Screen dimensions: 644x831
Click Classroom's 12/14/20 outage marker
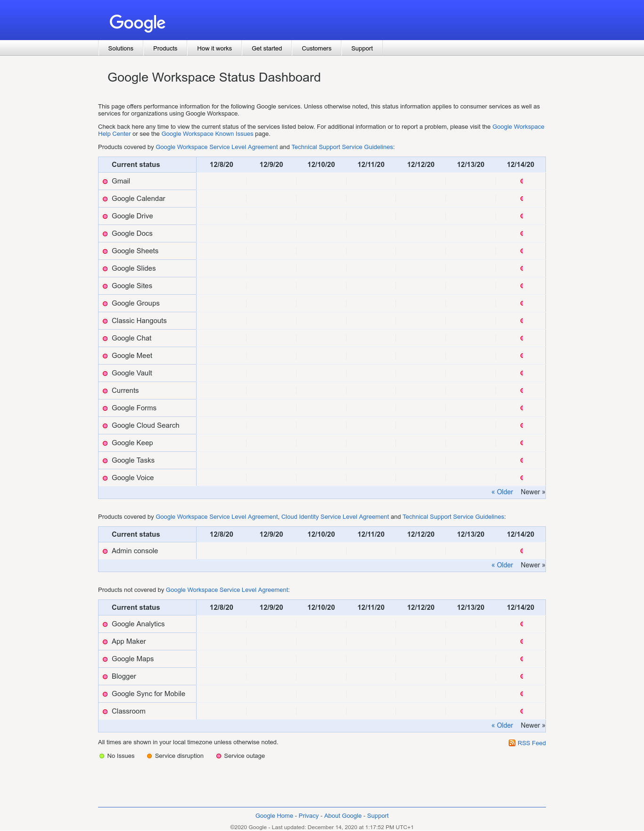tap(522, 711)
